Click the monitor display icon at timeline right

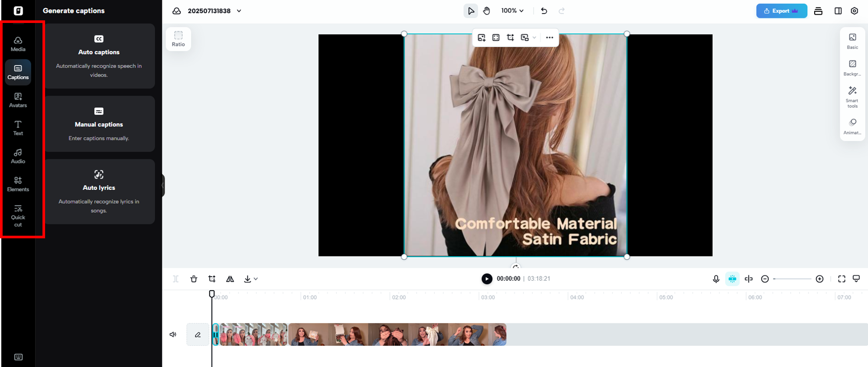[856, 279]
